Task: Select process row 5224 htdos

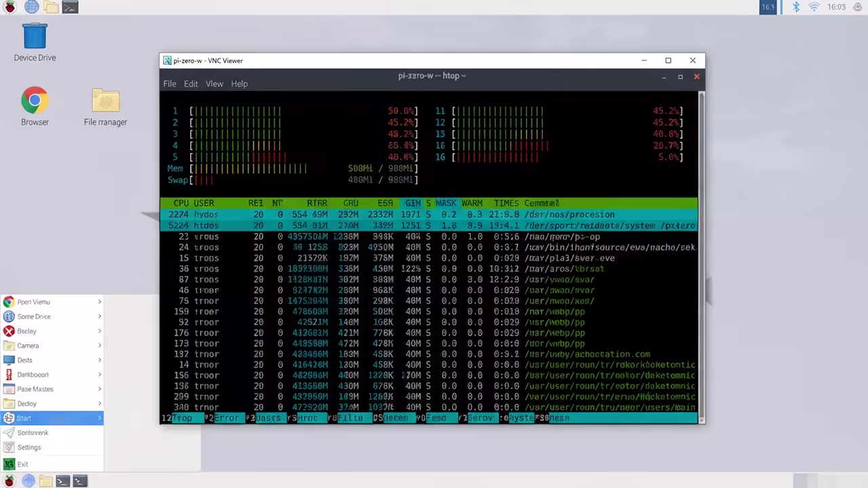Action: (429, 225)
